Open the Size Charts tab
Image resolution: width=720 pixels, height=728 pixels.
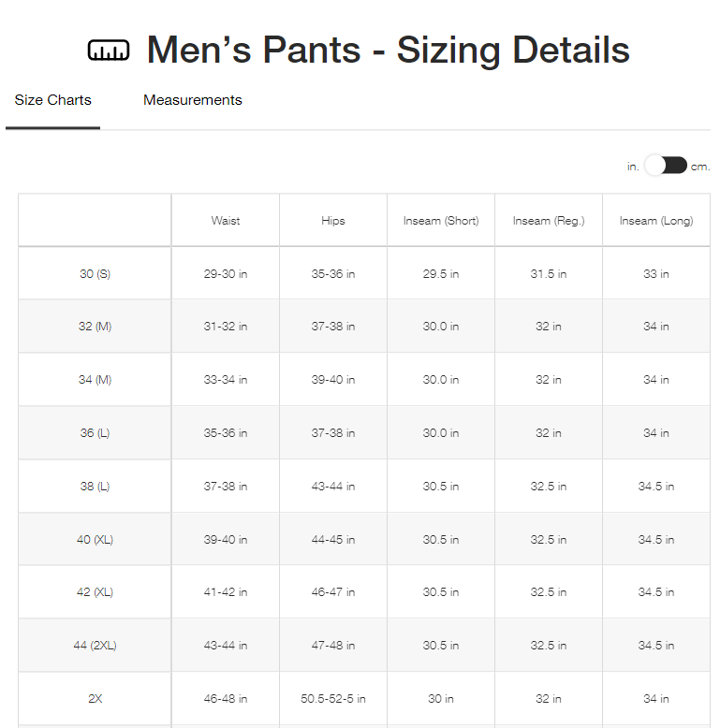tap(53, 100)
